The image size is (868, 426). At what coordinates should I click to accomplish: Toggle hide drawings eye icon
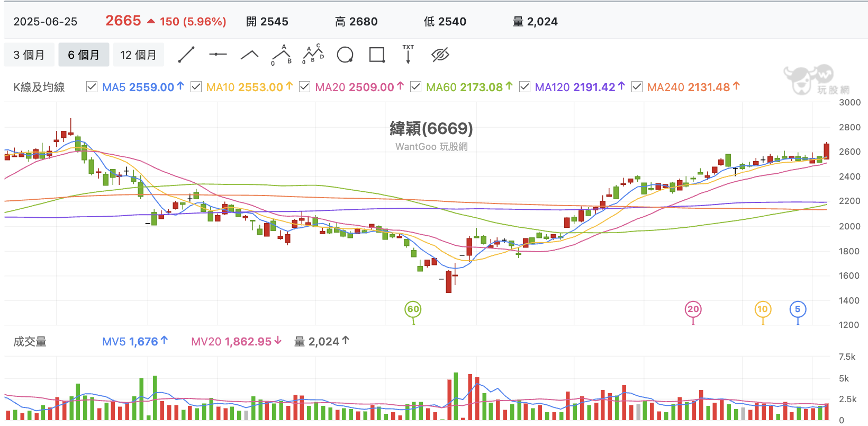click(440, 55)
